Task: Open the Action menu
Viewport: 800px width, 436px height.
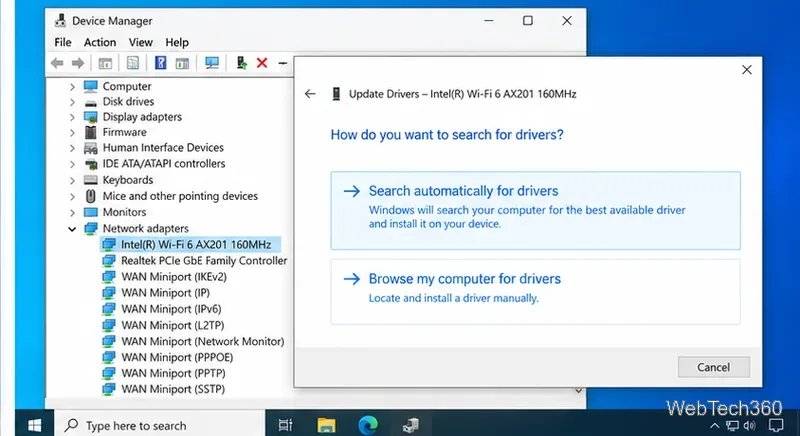Action: tap(100, 42)
